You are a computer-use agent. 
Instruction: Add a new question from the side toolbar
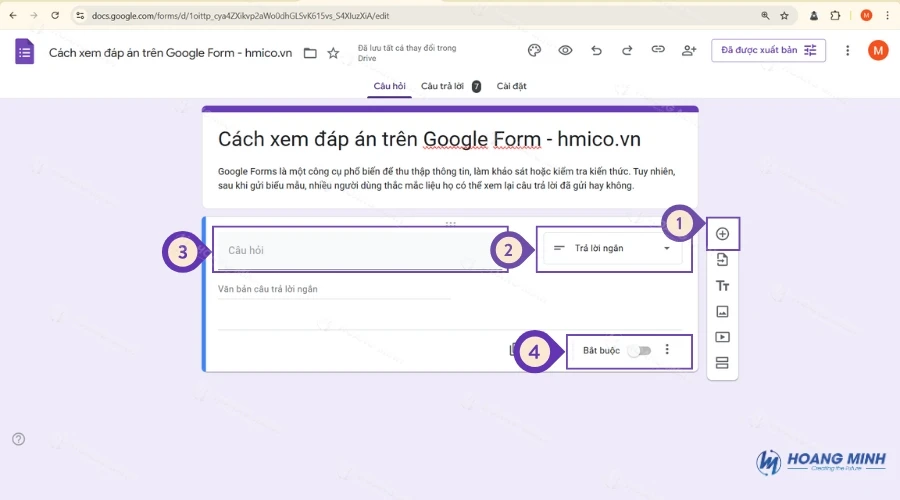(x=722, y=234)
